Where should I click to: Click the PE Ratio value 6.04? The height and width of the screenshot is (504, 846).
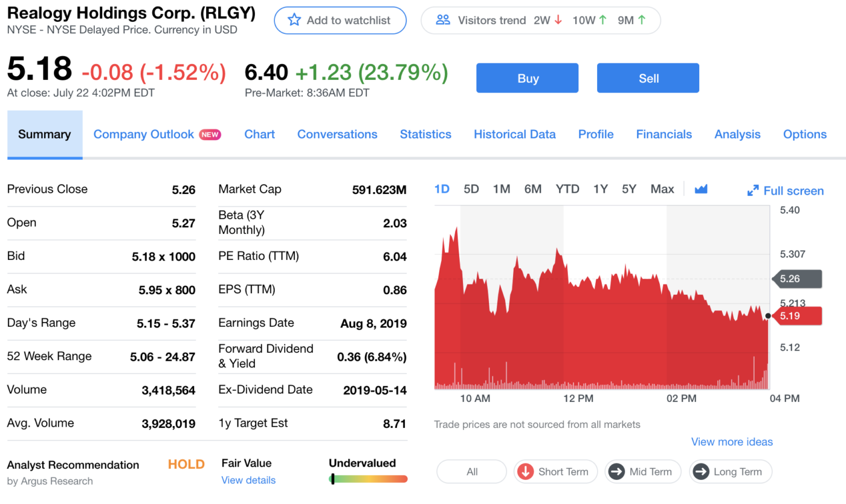click(x=395, y=257)
